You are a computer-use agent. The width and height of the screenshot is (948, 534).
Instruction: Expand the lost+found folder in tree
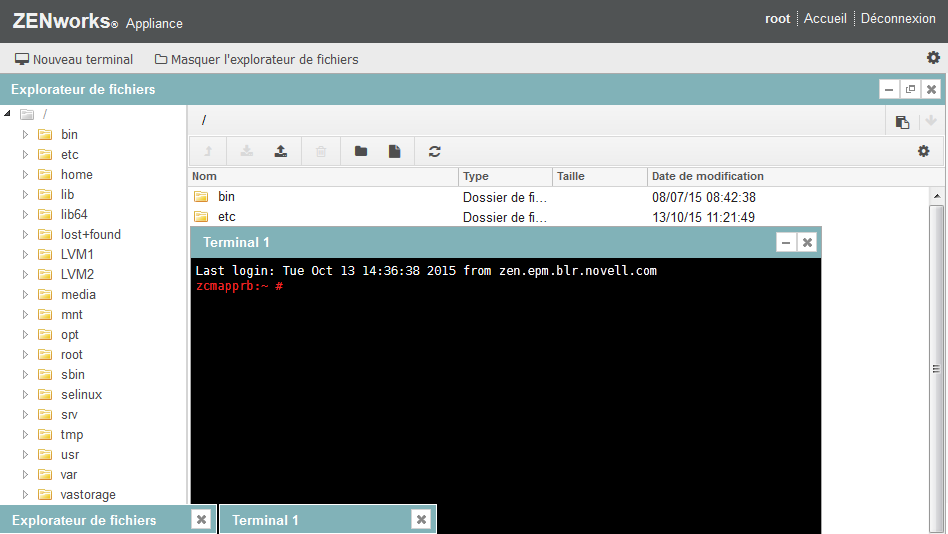[x=25, y=234]
